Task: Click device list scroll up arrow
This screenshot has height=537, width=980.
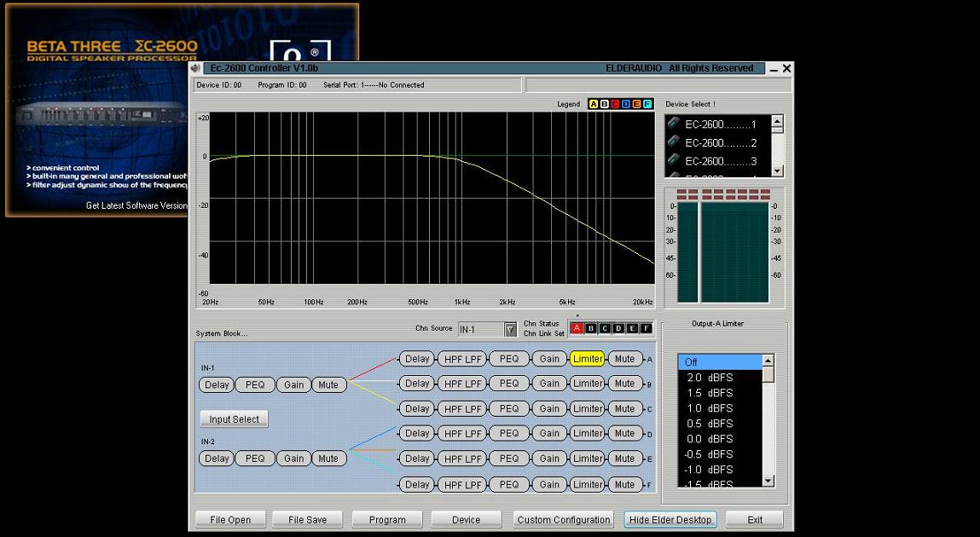Action: 777,121
